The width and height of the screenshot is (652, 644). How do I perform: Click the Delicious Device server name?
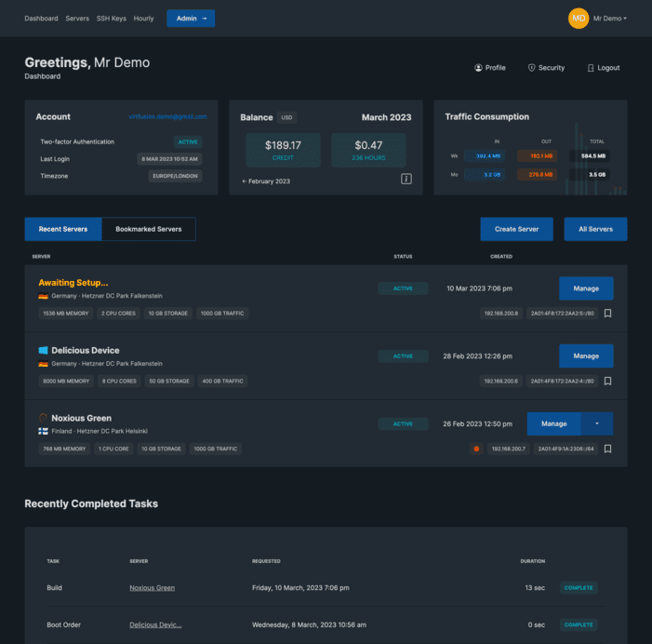pyautogui.click(x=86, y=350)
